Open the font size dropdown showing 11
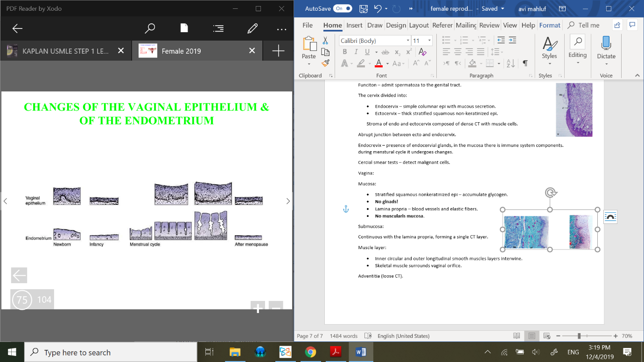Image resolution: width=644 pixels, height=362 pixels. click(x=429, y=41)
